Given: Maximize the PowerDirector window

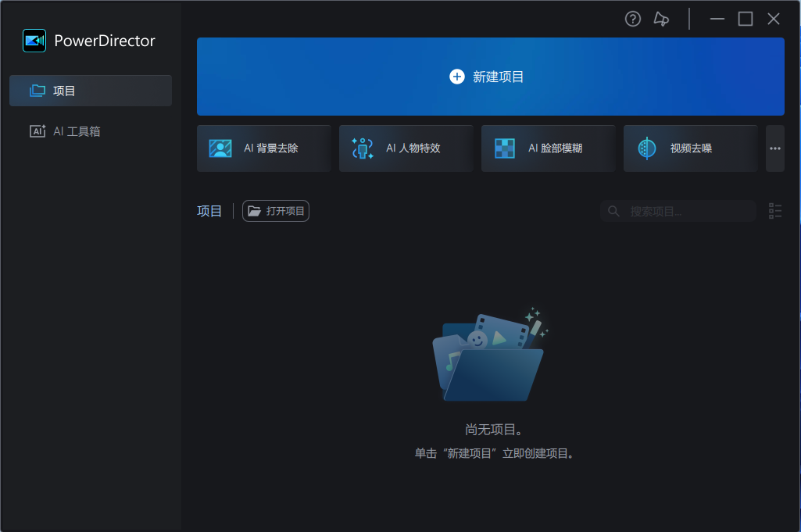Looking at the screenshot, I should [746, 20].
